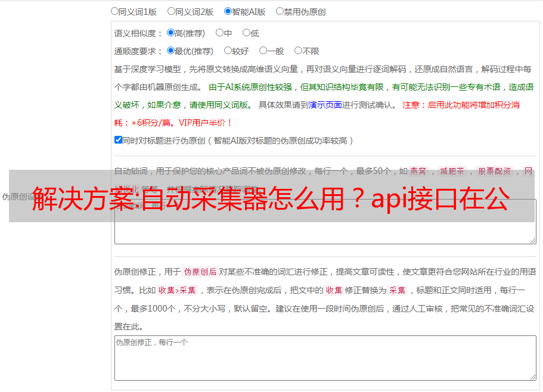Click the 通顺度要求 label
The height and width of the screenshot is (392, 543).
tap(138, 52)
